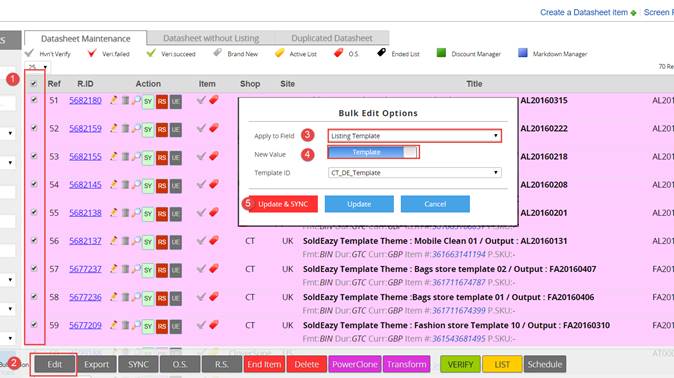The height and width of the screenshot is (378, 674).
Task: Click the trash icon in row 53
Action: click(x=125, y=157)
